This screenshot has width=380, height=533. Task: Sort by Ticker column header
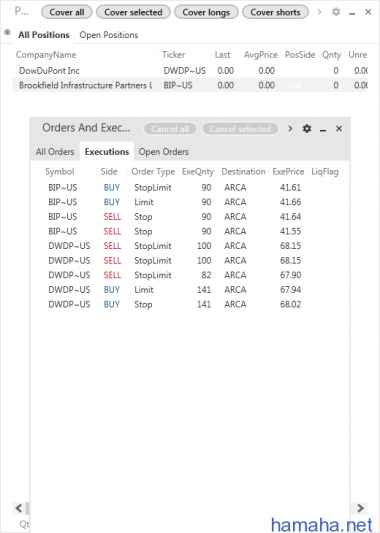tap(173, 55)
